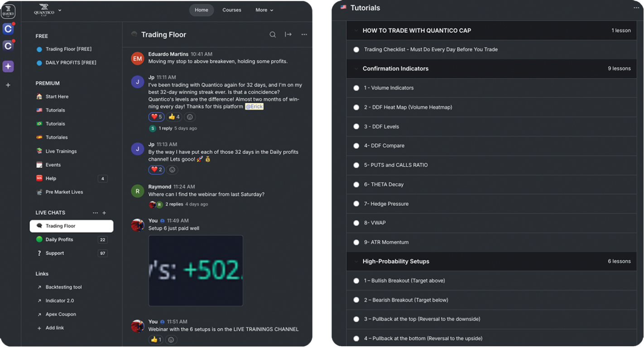Click Add link in the Links section
Screen dimensions: 644x348
[x=54, y=328]
